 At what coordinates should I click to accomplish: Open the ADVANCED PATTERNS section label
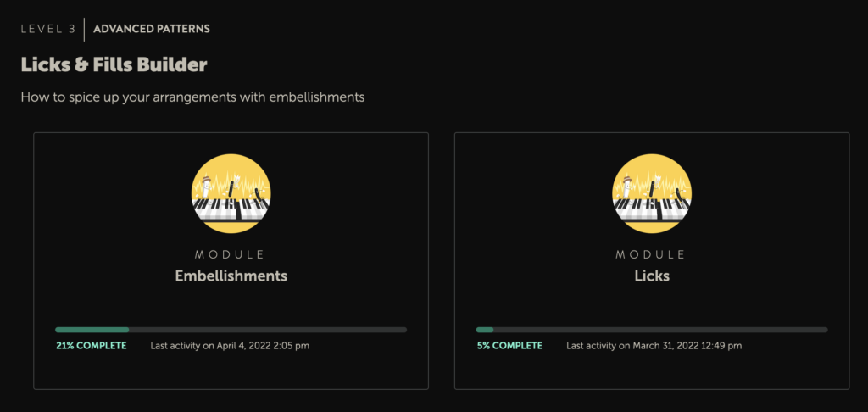(152, 29)
